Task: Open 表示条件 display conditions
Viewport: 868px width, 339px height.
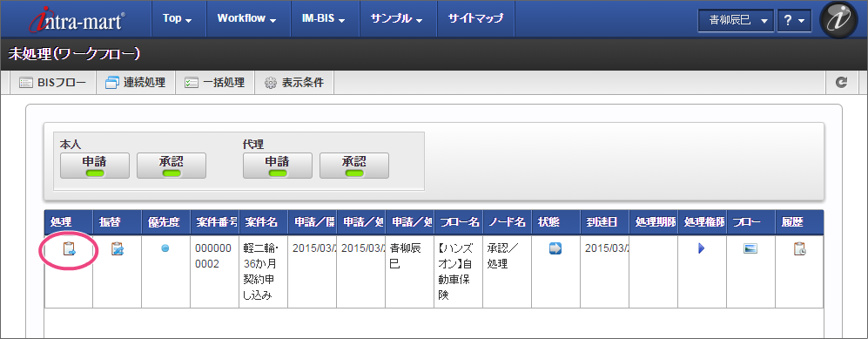Action: pyautogui.click(x=294, y=83)
